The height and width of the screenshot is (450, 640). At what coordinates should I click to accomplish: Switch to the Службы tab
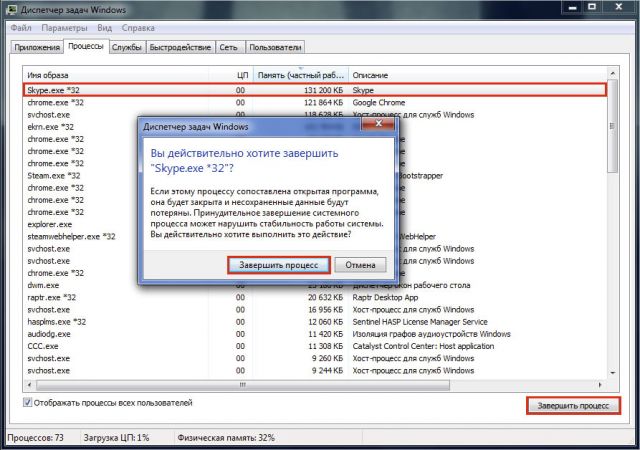tap(127, 47)
